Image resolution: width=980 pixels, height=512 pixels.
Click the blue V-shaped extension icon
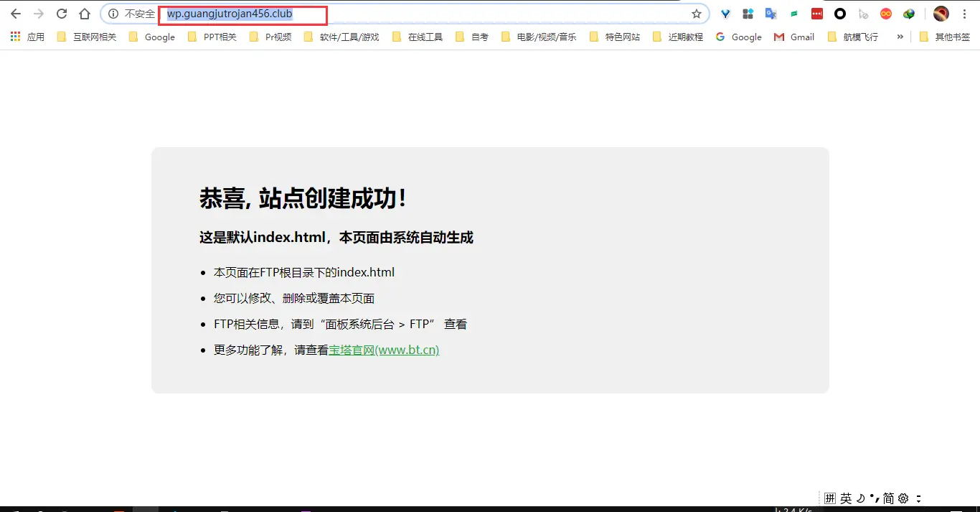(x=725, y=13)
